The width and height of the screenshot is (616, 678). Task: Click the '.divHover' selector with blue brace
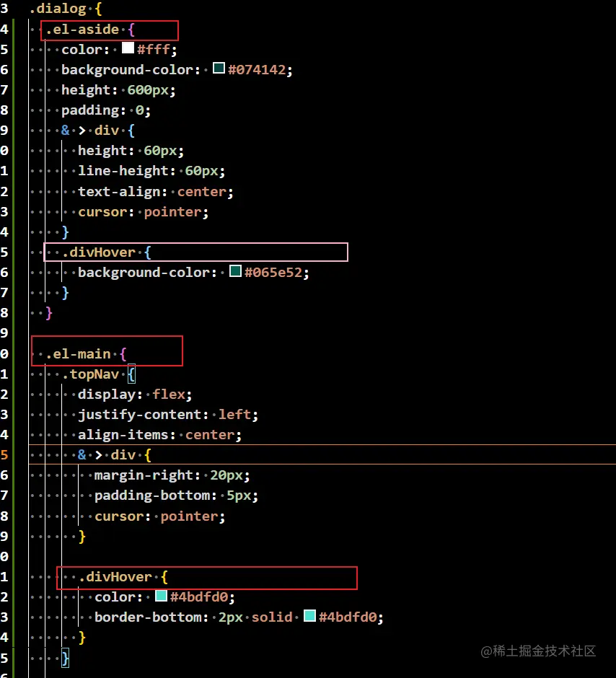click(x=99, y=252)
